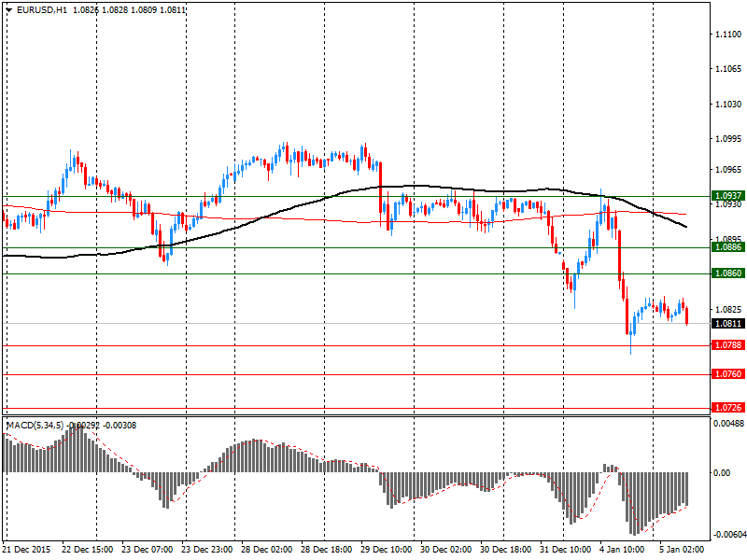
Task: Select the -0.00604 MACD scale value
Action: 728,535
